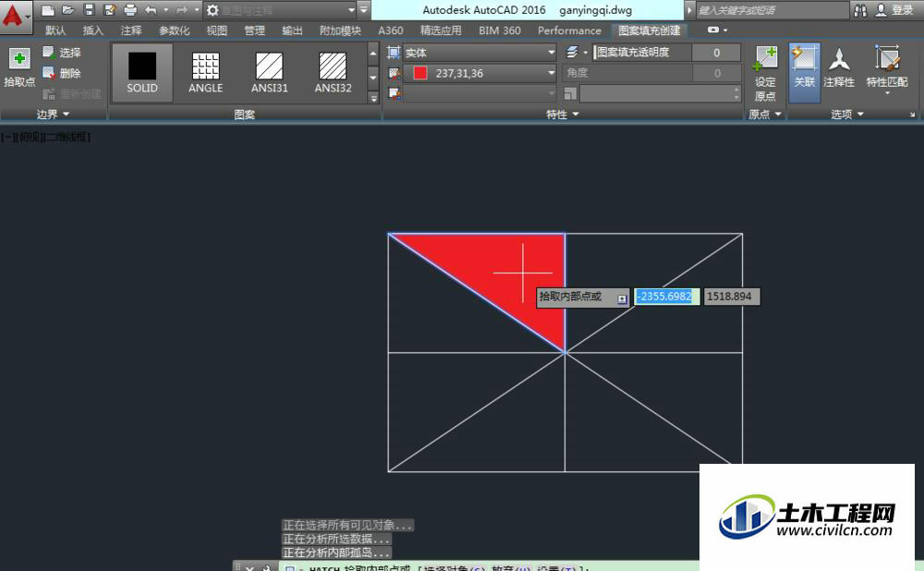Switch to the 插入 ribbon tab
The height and width of the screenshot is (571, 924).
coord(93,30)
